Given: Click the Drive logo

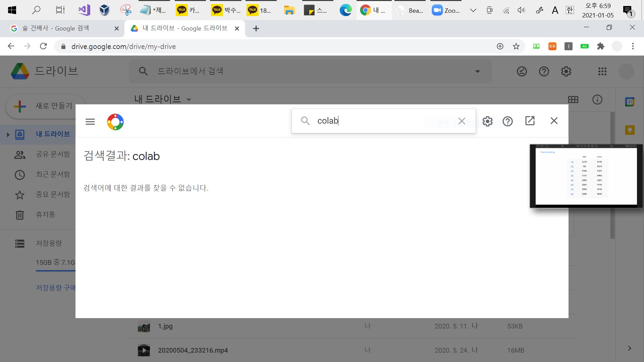Looking at the screenshot, I should tap(44, 71).
